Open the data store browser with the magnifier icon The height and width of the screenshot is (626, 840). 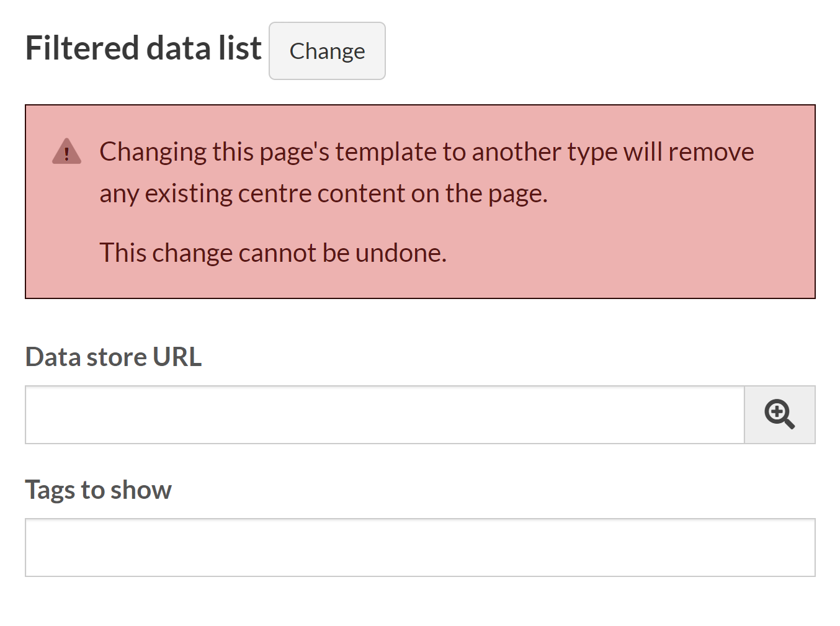click(779, 415)
